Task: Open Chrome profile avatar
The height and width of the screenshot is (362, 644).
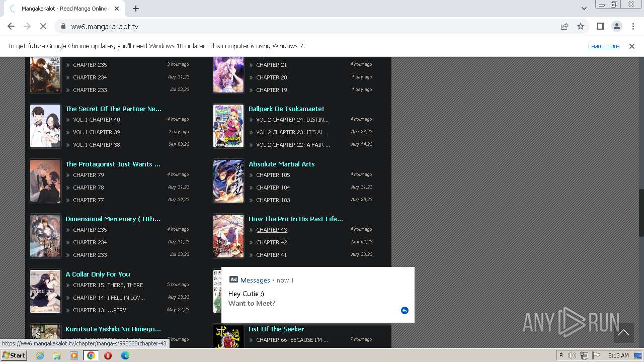Action: click(x=616, y=26)
